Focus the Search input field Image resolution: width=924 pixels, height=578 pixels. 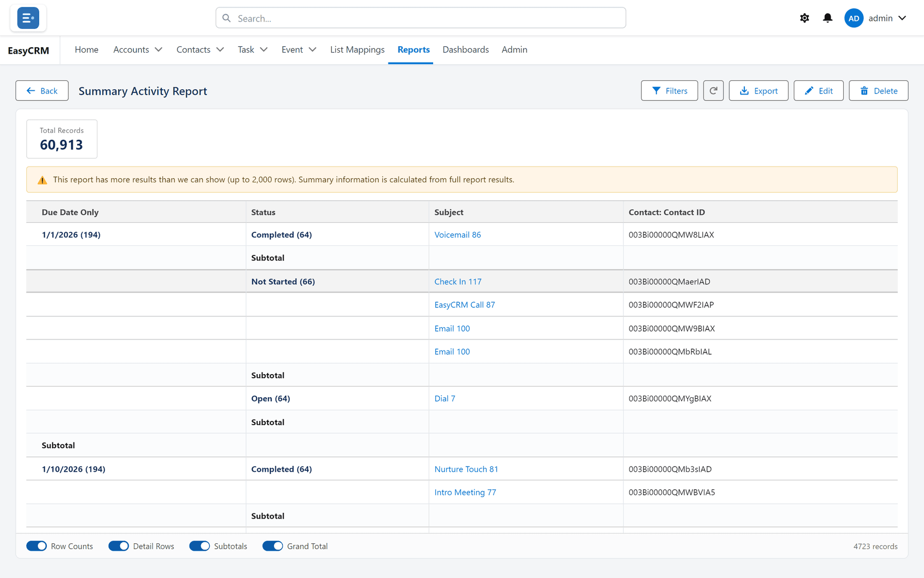tap(421, 18)
